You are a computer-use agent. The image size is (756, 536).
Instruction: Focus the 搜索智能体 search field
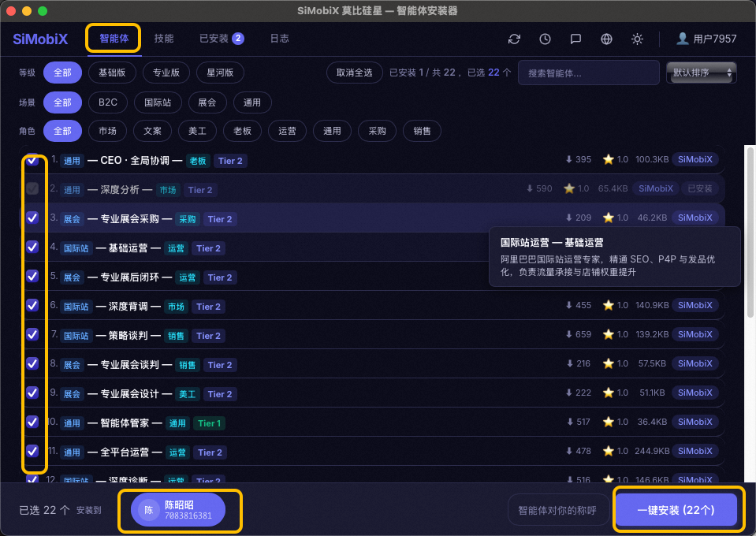click(589, 73)
